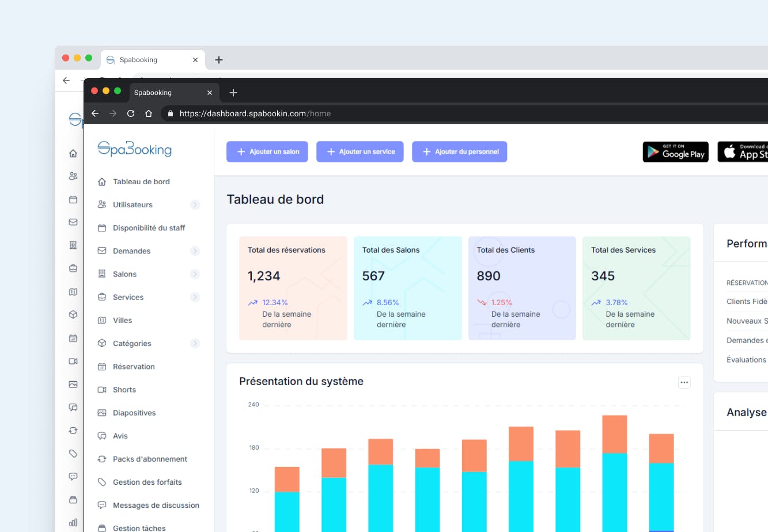The image size is (768, 532).
Task: Open Tableau de bord menu item
Action: coord(141,182)
